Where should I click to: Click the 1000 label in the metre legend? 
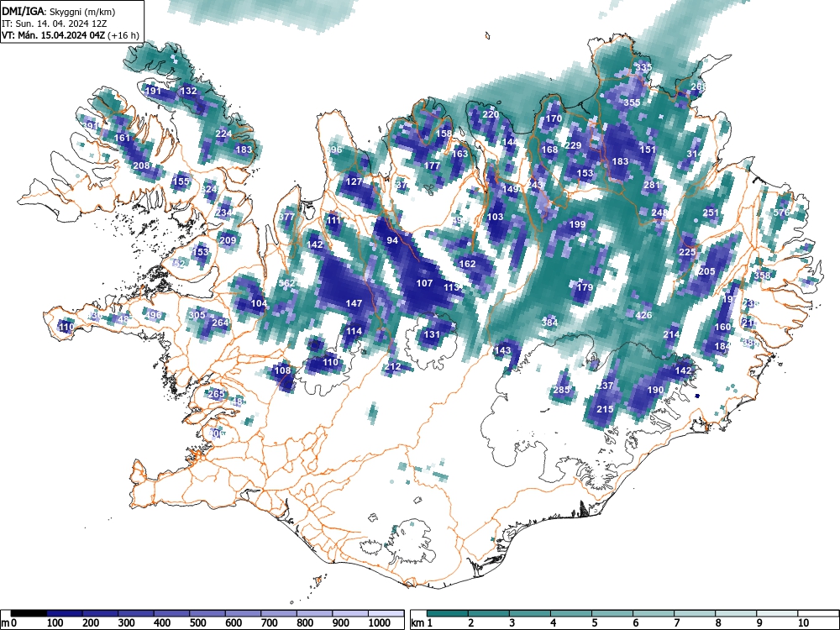click(x=380, y=623)
